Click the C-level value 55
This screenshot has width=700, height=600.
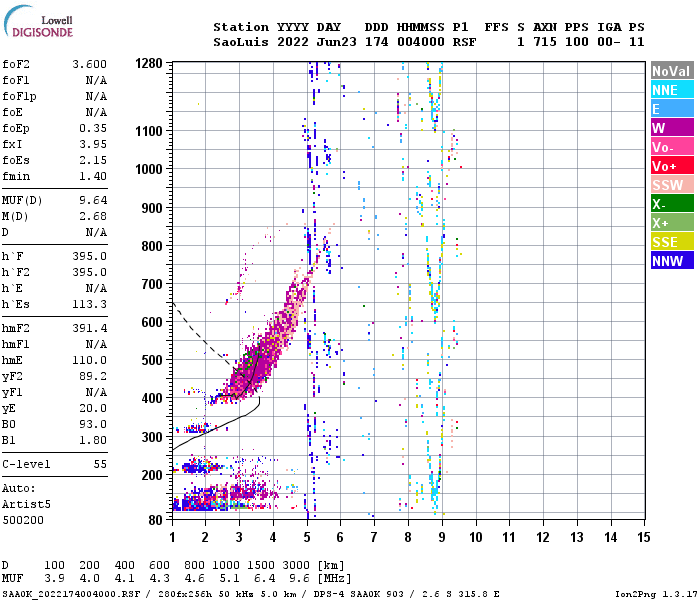click(100, 464)
